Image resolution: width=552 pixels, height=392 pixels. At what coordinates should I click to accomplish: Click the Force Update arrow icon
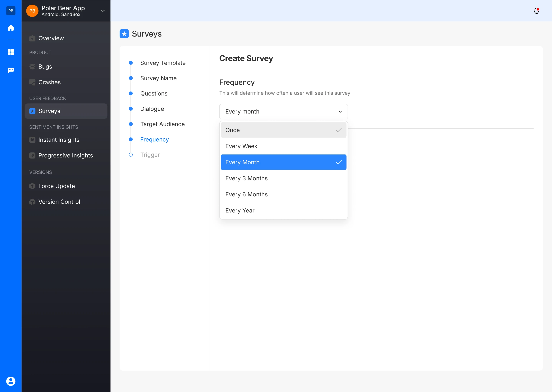click(x=32, y=186)
